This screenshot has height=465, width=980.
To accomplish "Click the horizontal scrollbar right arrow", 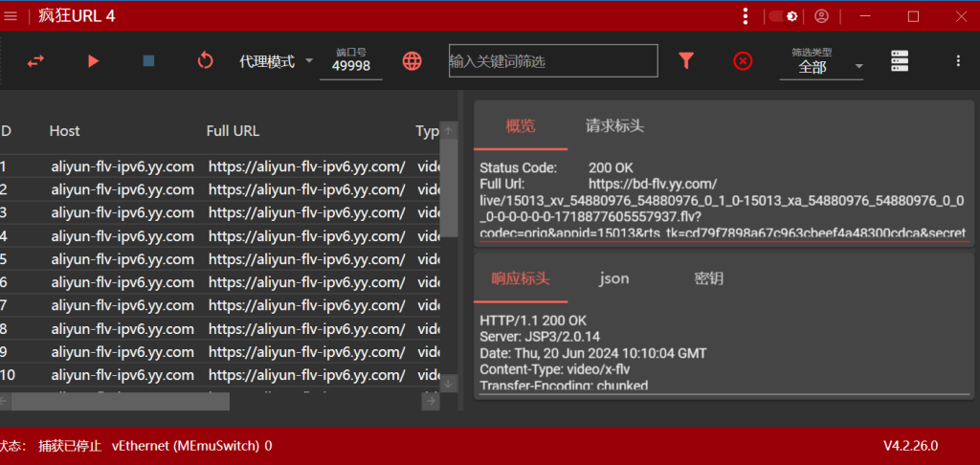I will [x=430, y=401].
